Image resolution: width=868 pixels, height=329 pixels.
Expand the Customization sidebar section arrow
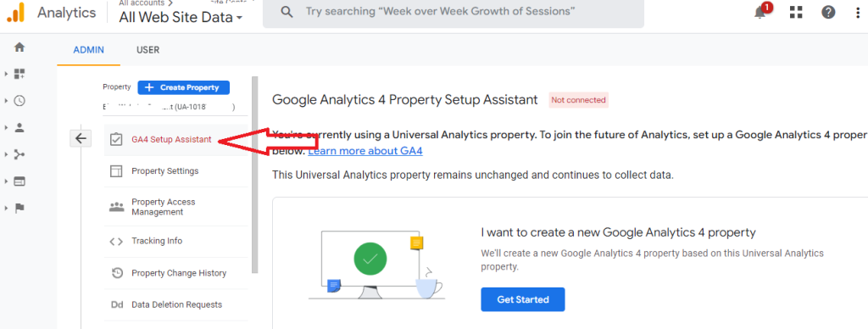pyautogui.click(x=6, y=74)
